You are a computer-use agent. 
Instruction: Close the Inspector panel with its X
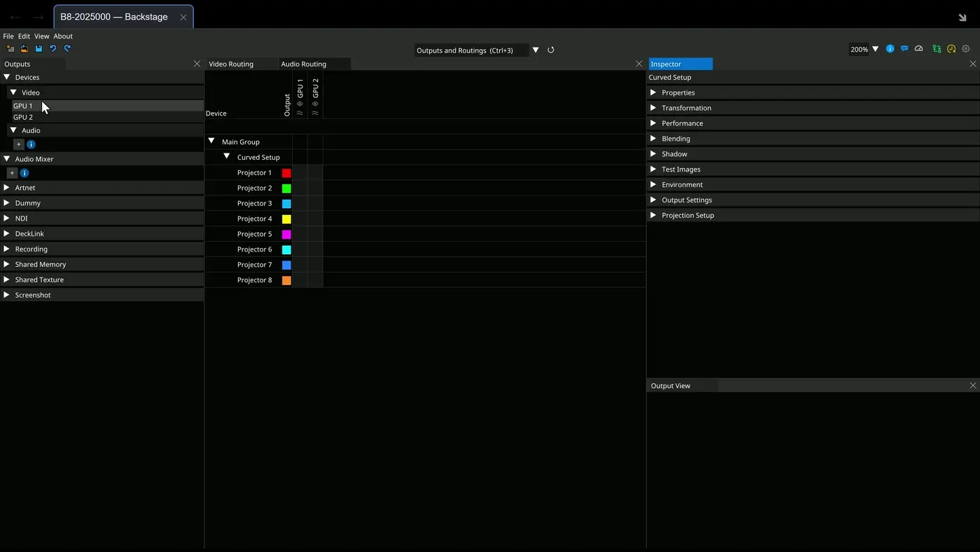tap(973, 64)
